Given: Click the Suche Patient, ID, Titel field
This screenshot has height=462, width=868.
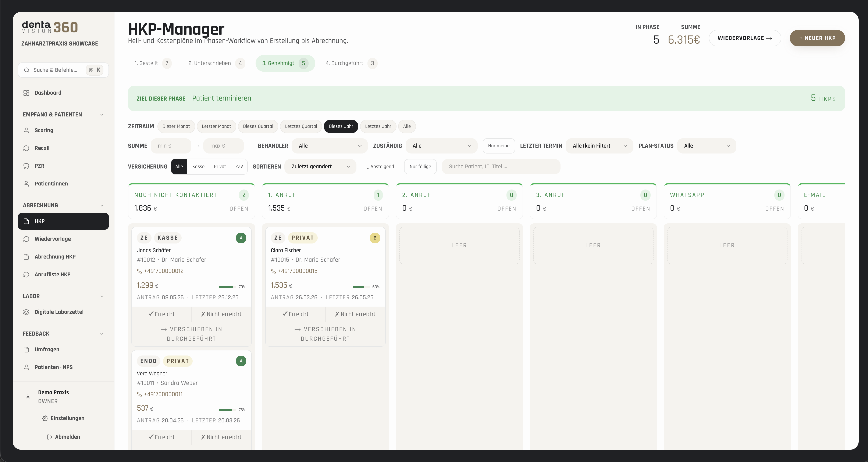Looking at the screenshot, I should coord(501,167).
